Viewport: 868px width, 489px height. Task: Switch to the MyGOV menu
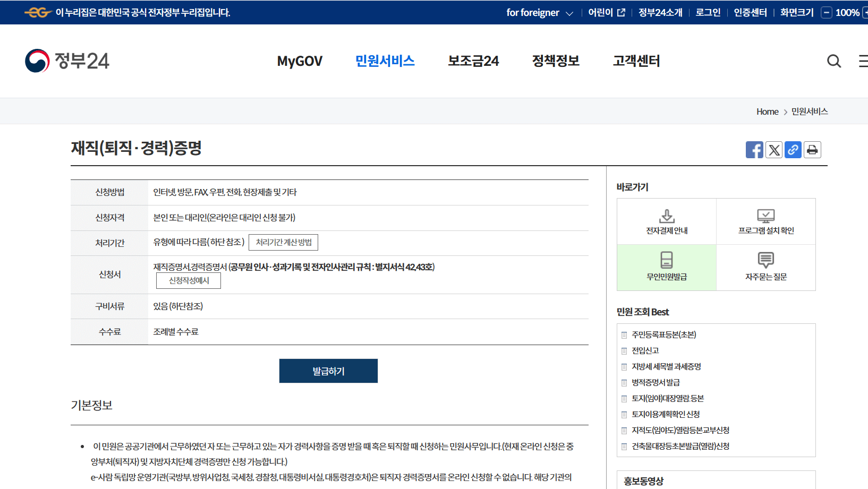[x=300, y=61]
